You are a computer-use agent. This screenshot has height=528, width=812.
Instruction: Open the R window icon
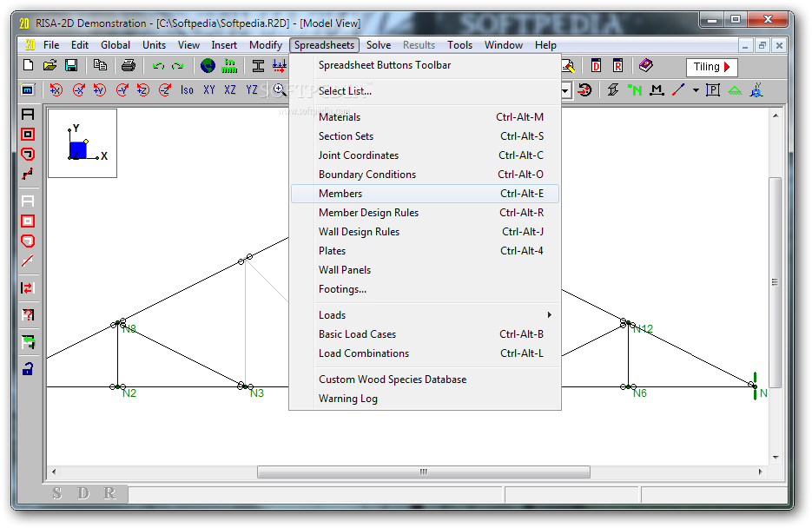617,66
